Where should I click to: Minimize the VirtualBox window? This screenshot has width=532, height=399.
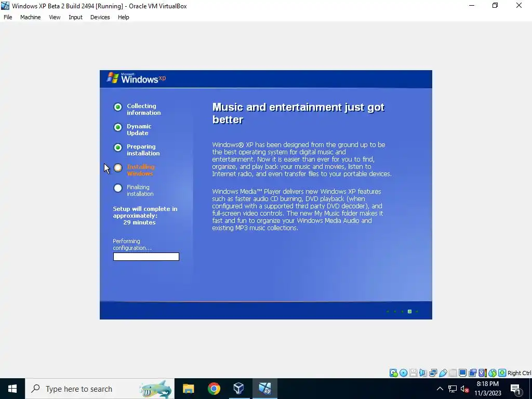(472, 5)
